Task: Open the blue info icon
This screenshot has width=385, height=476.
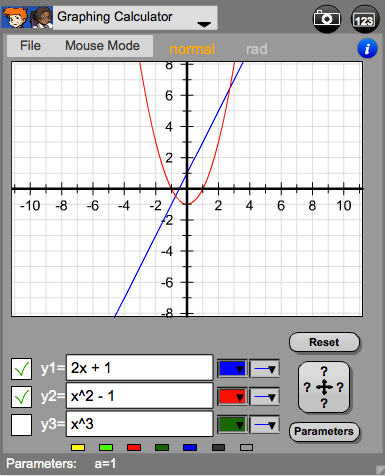Action: point(367,49)
